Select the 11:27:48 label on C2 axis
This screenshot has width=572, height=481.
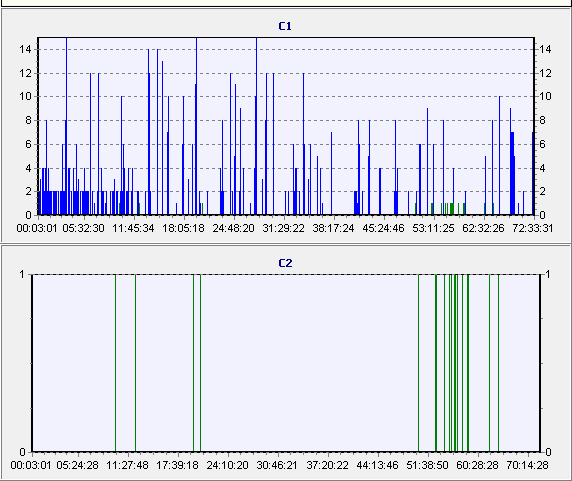point(127,465)
